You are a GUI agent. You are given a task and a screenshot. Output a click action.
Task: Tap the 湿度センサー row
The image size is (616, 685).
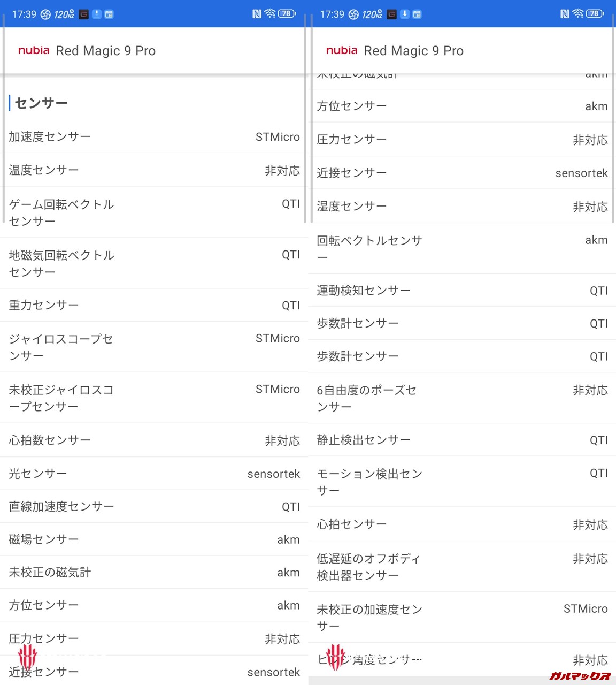pyautogui.click(x=462, y=207)
